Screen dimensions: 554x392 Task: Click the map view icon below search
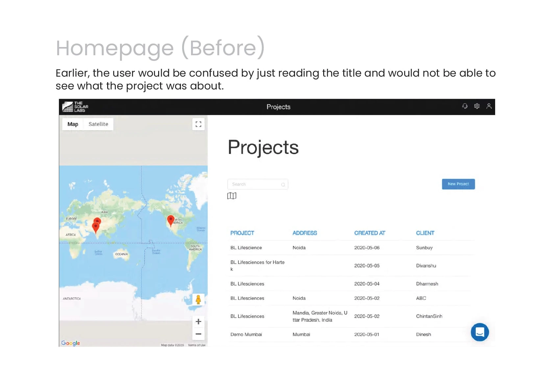[x=231, y=196]
